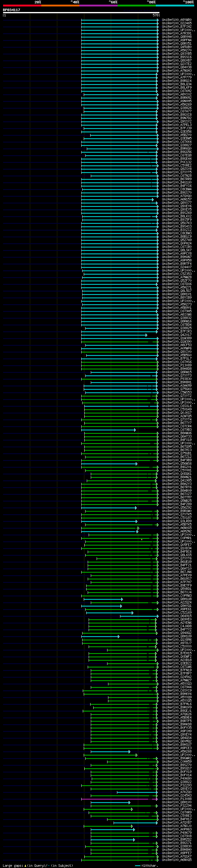The image size is (197, 868).
Task: Click the purple ~60% identity legend segment
Action: 99,6
